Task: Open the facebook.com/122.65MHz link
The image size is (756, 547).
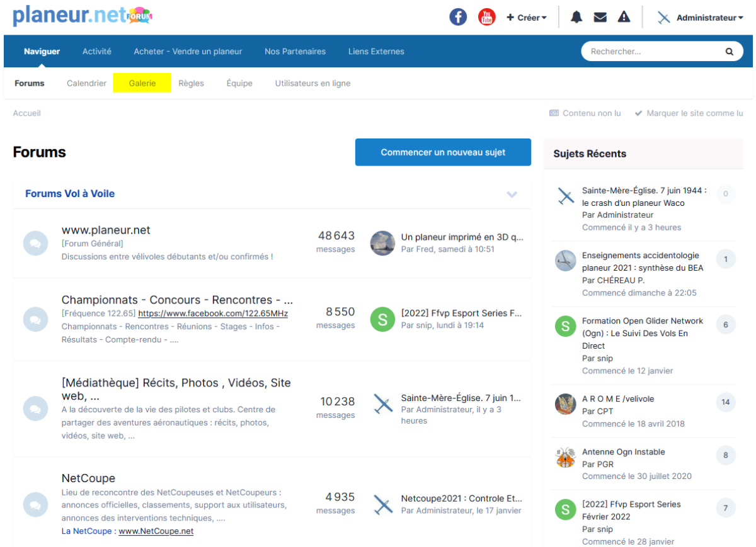Action: 213,313
